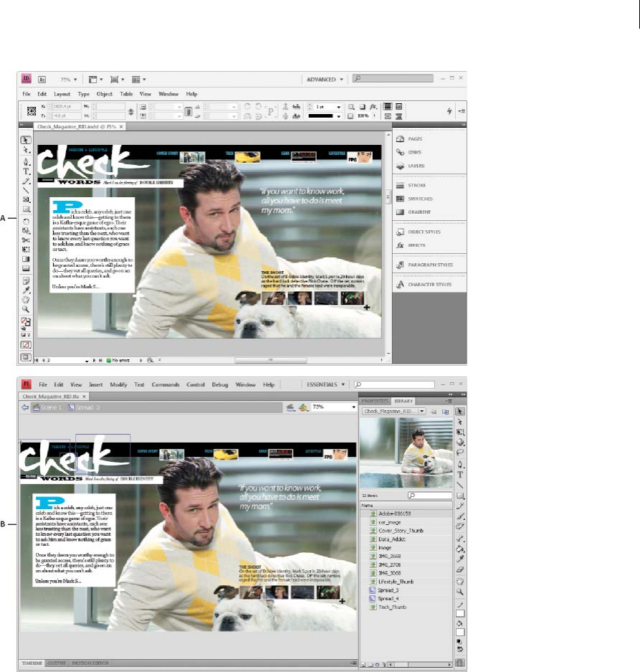Select library item Tech_Thumb
The image size is (640, 672).
[406, 607]
